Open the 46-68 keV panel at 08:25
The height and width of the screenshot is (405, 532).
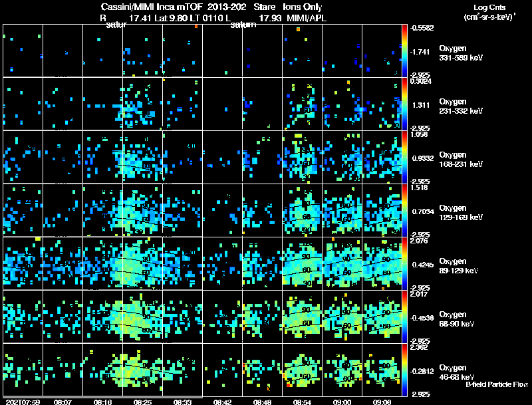click(142, 370)
